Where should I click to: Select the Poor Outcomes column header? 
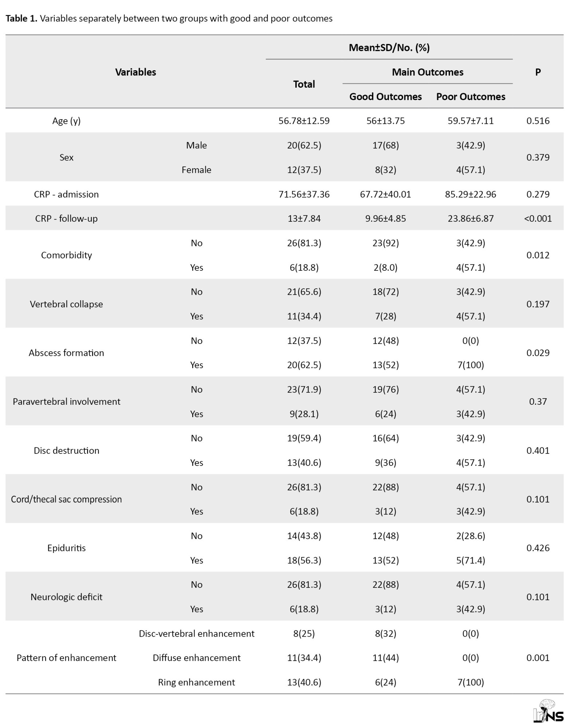click(x=470, y=96)
